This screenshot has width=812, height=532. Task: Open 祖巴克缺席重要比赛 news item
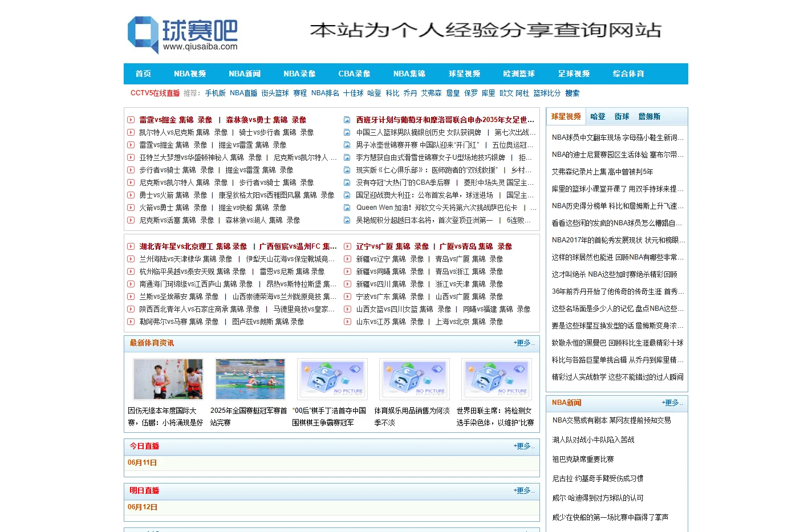click(583, 459)
